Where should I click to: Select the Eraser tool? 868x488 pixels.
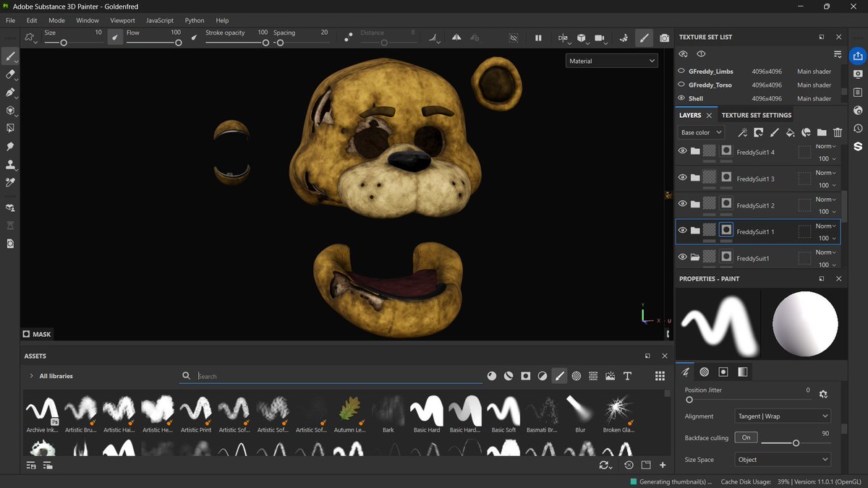pos(10,74)
